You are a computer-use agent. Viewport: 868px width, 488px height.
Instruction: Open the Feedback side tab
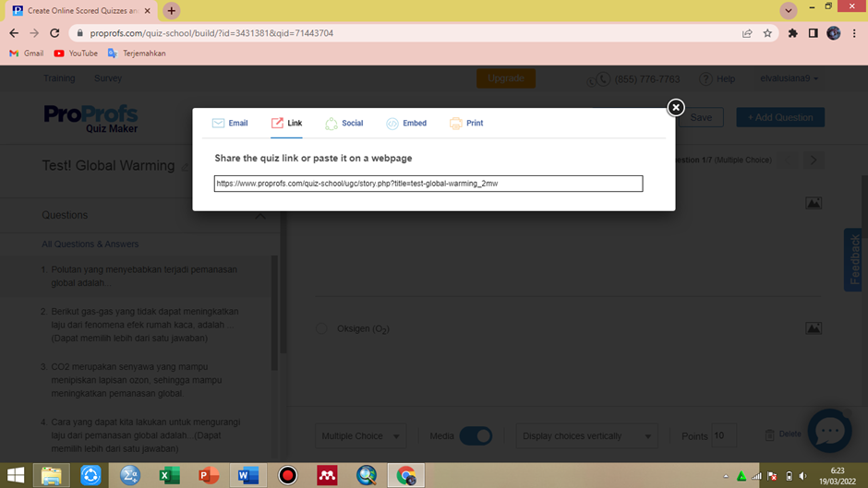[x=853, y=259]
